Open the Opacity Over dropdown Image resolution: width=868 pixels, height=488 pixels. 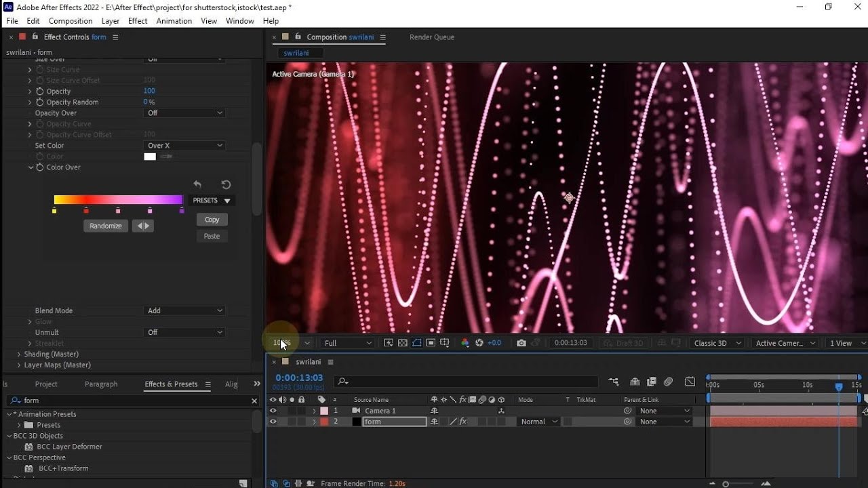[x=185, y=113]
